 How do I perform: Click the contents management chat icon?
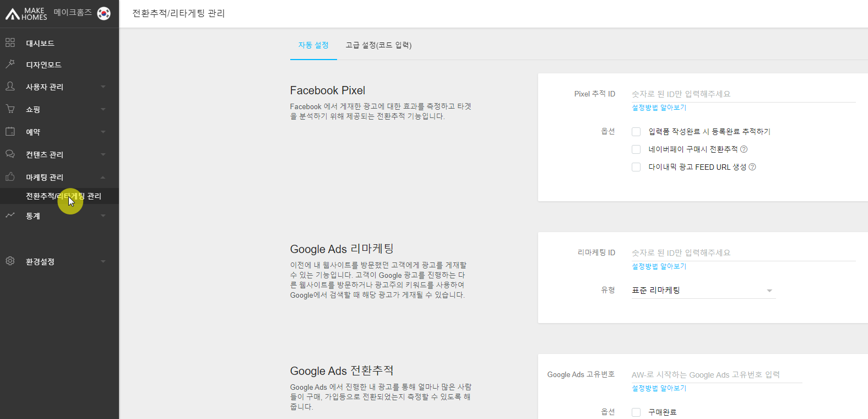10,154
